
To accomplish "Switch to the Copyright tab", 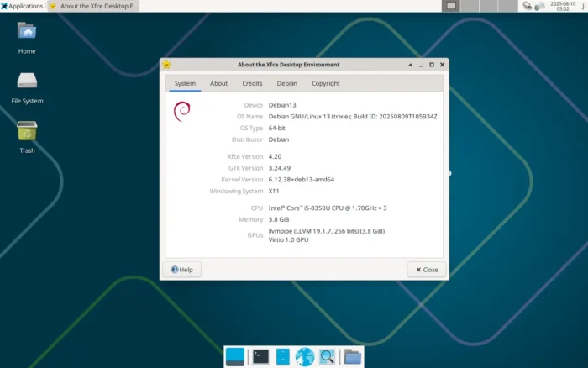I will point(325,83).
